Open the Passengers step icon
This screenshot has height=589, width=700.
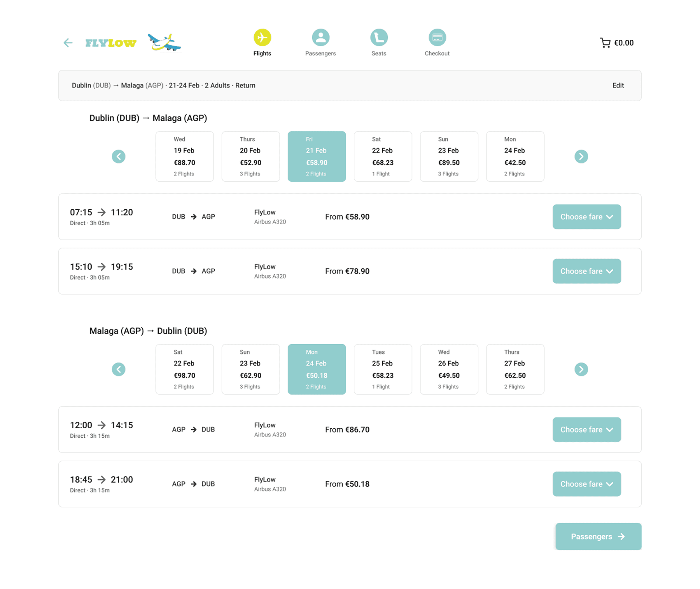coord(320,37)
